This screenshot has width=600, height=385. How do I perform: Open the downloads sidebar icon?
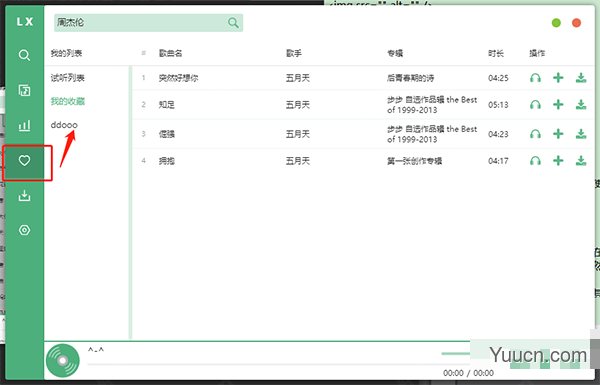[x=24, y=196]
